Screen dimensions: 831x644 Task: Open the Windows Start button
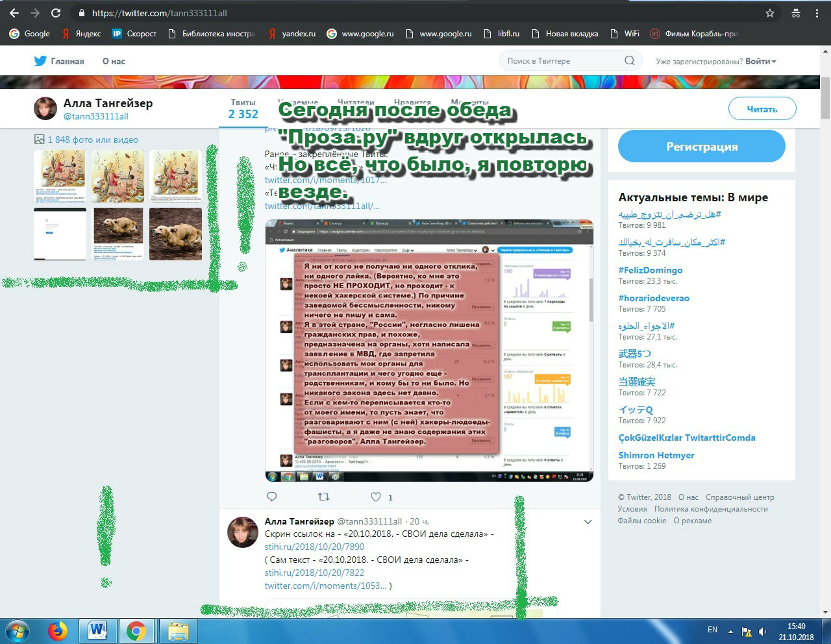[18, 631]
